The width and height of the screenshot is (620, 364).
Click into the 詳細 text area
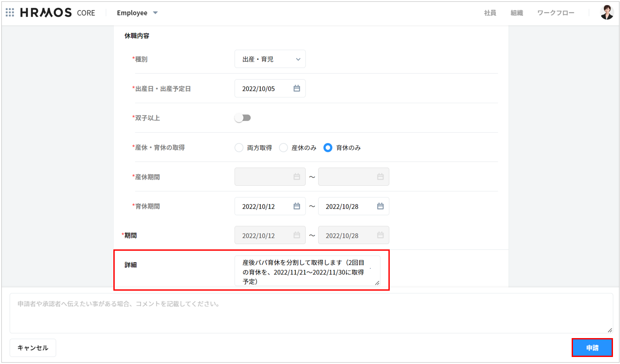pyautogui.click(x=307, y=271)
